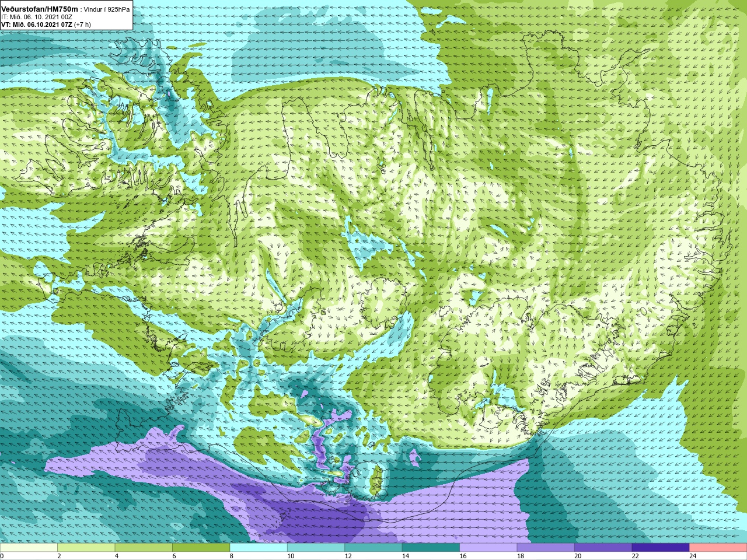Click the 22–24 dark indigo legend swatch

coord(661,548)
